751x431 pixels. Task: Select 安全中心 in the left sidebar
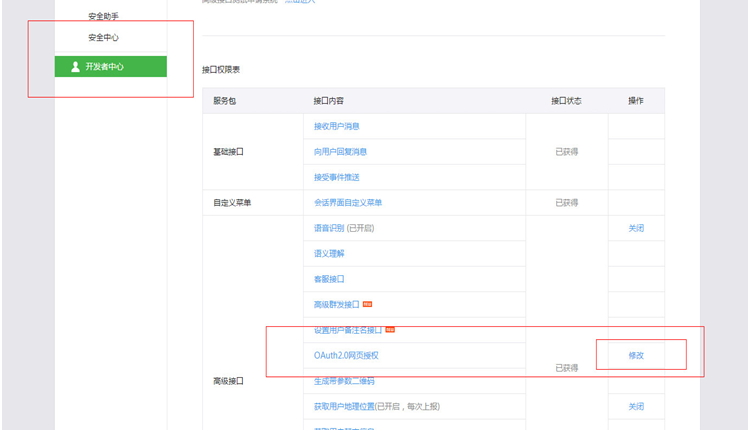[103, 38]
